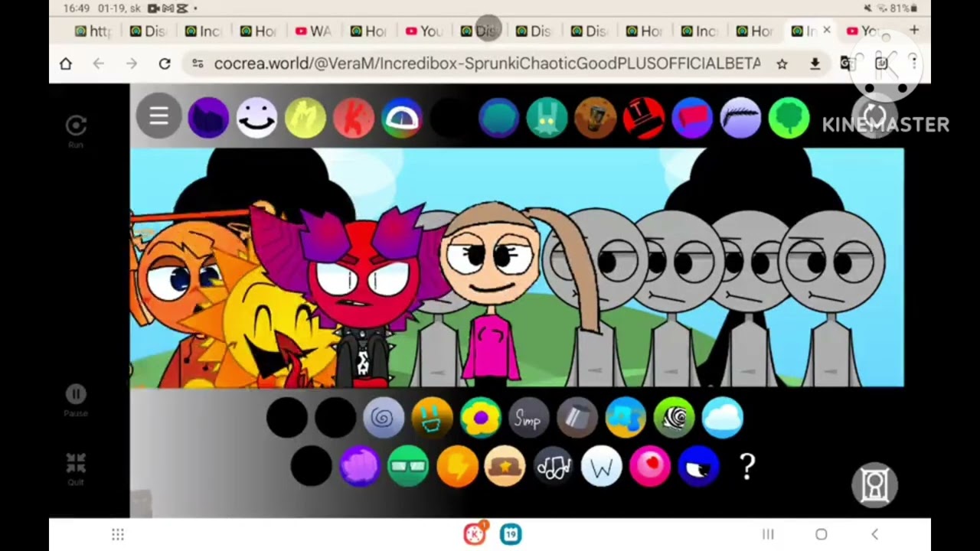The height and width of the screenshot is (551, 980).
Task: Select the white smiley face icon
Action: click(x=256, y=118)
